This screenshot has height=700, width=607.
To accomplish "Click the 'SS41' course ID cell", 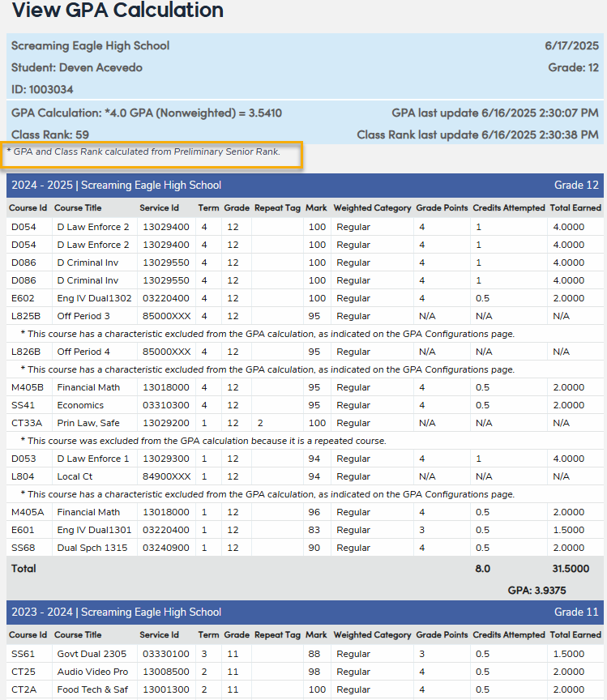I will click(x=23, y=405).
